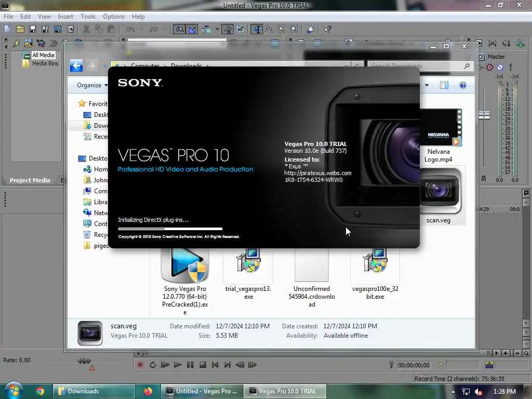Click Go to Start transport button
The width and height of the screenshot is (532, 399).
(215, 365)
